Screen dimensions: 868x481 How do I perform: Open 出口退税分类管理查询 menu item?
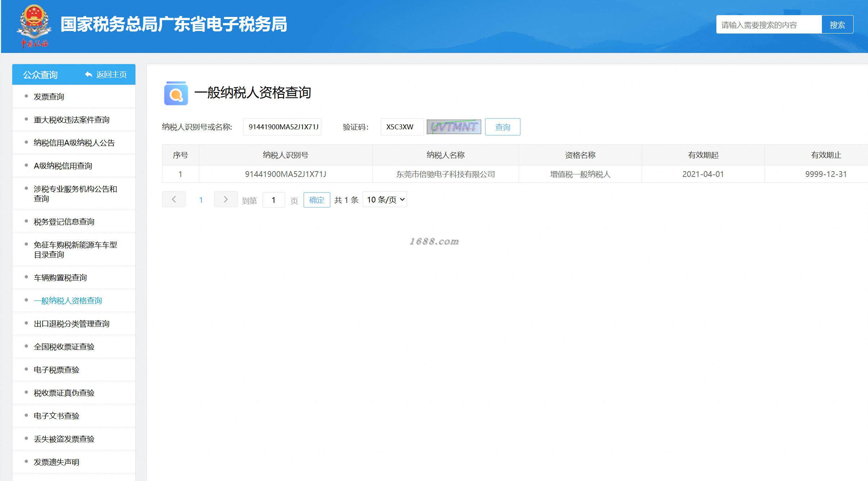click(71, 324)
